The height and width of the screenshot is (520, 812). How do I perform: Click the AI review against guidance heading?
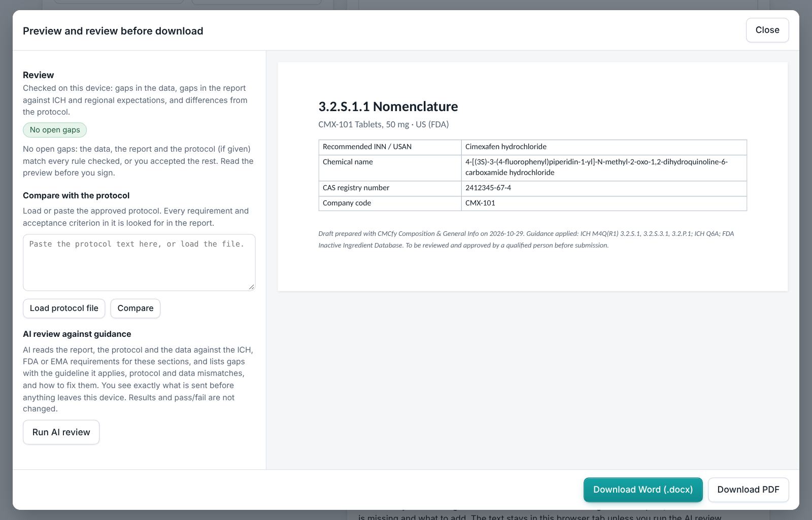(x=77, y=334)
